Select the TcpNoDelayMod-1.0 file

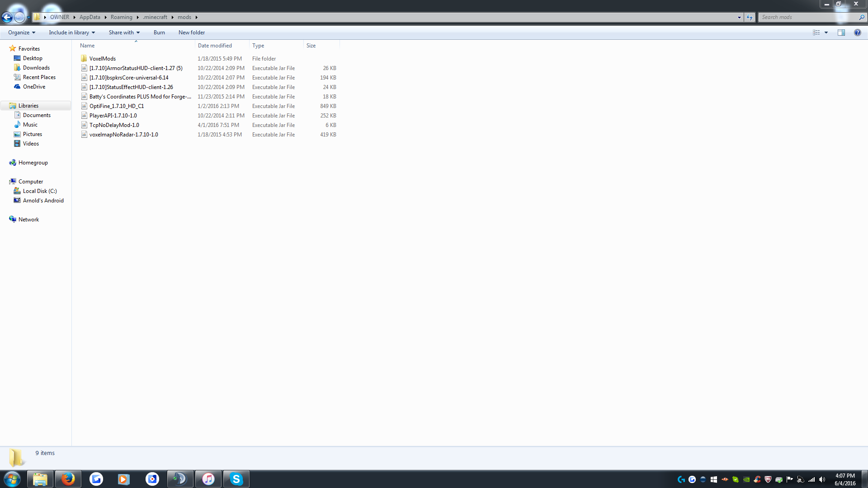pos(114,125)
